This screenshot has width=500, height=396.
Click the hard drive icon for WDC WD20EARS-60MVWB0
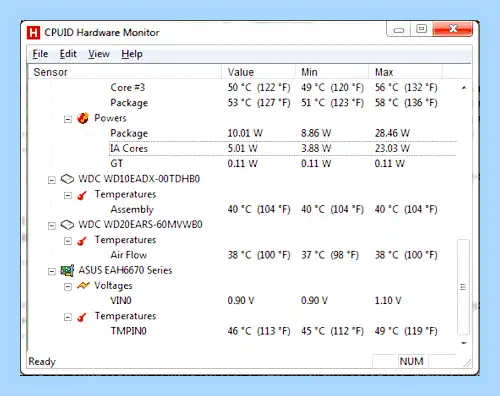(x=67, y=225)
